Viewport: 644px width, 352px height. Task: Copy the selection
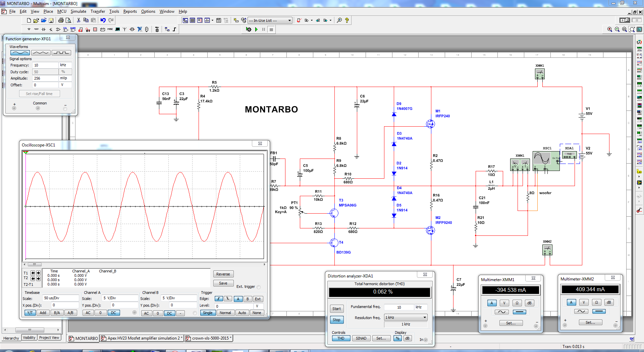(x=86, y=20)
